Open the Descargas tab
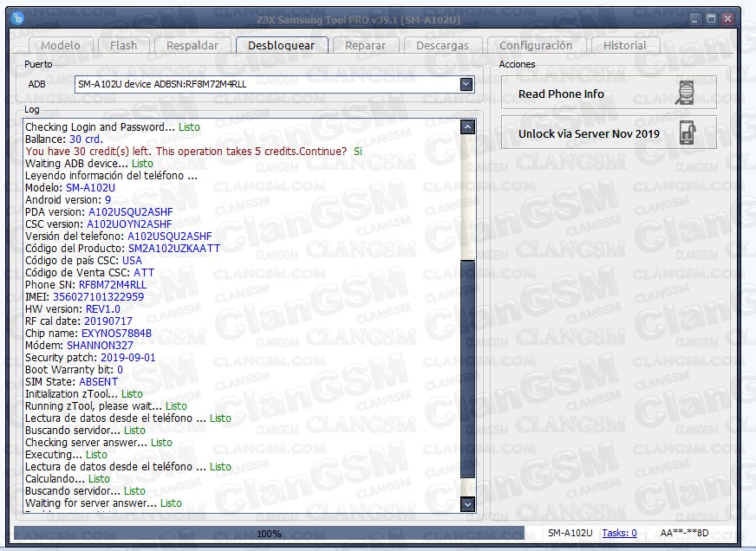Image resolution: width=756 pixels, height=551 pixels. point(443,45)
